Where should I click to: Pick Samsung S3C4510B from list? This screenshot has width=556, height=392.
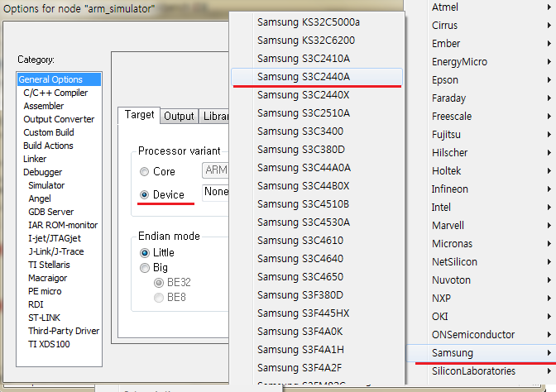(x=317, y=204)
